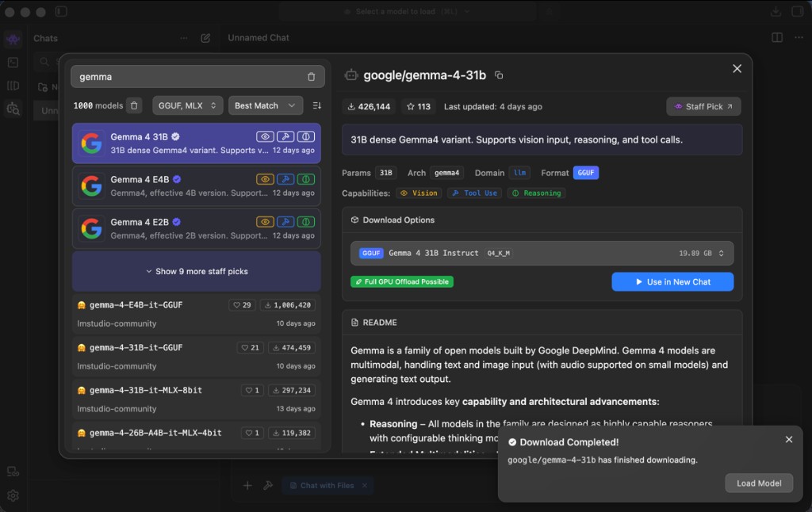Screen dimensions: 812x512
Task: Expand Show 9 more staff picks
Action: (x=197, y=271)
